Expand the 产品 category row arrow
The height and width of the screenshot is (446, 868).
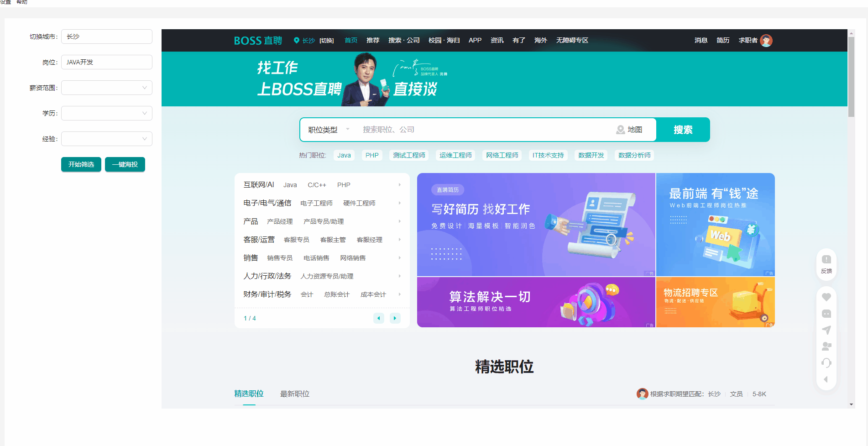399,221
